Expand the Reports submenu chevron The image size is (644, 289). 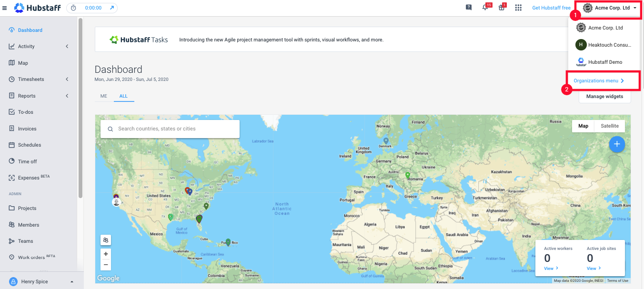(x=67, y=96)
